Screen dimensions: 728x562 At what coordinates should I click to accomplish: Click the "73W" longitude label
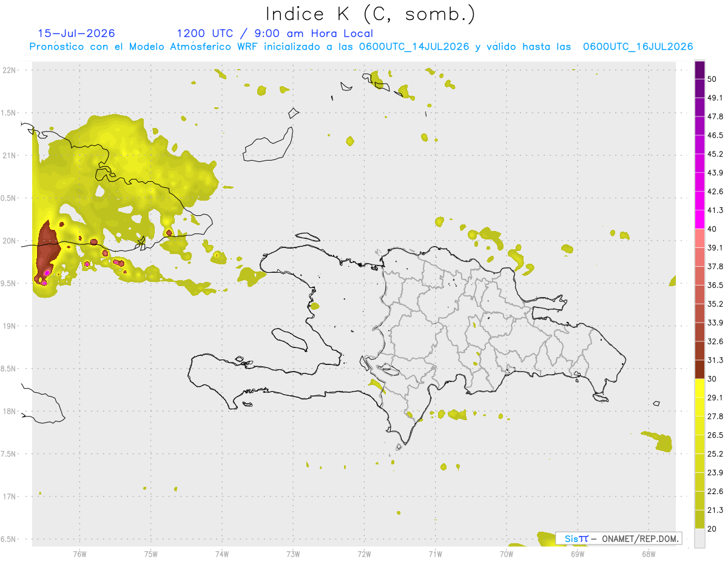293,554
